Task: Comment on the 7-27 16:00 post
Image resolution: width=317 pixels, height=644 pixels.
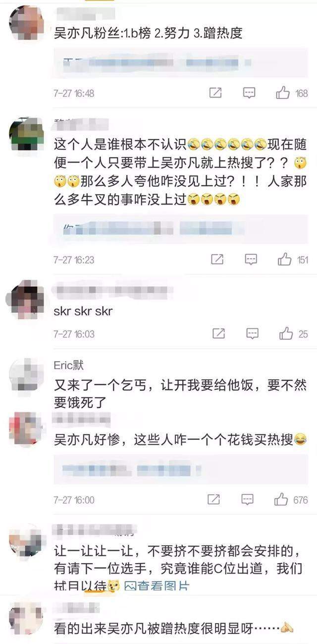Action: point(248,499)
